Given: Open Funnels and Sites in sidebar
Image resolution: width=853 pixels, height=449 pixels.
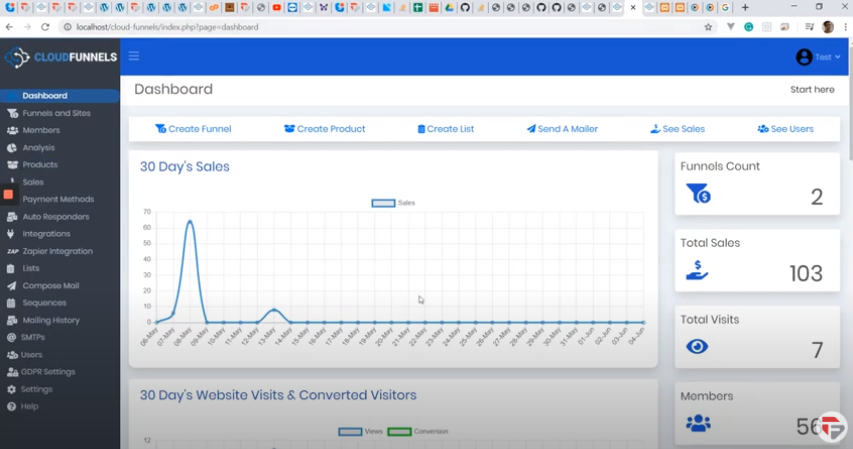Looking at the screenshot, I should click(x=56, y=113).
